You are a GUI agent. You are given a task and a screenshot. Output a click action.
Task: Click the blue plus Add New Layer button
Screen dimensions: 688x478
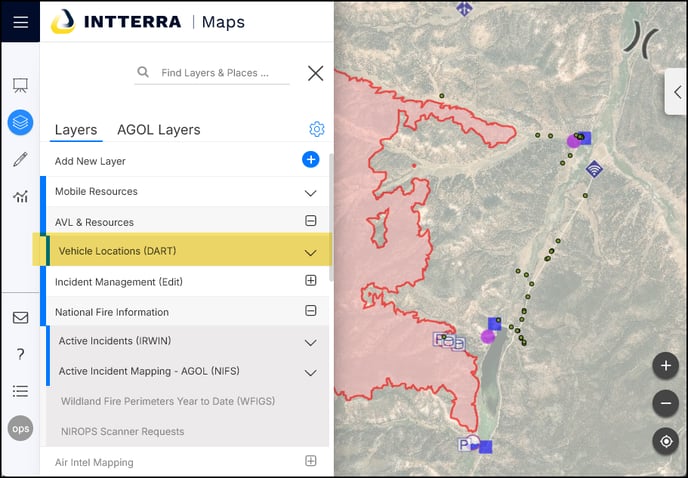point(311,159)
